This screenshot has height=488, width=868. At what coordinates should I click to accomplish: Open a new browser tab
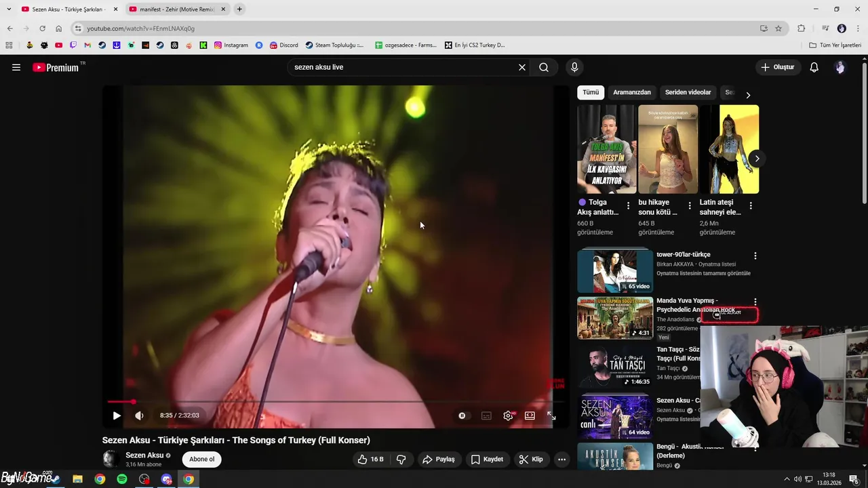(239, 9)
